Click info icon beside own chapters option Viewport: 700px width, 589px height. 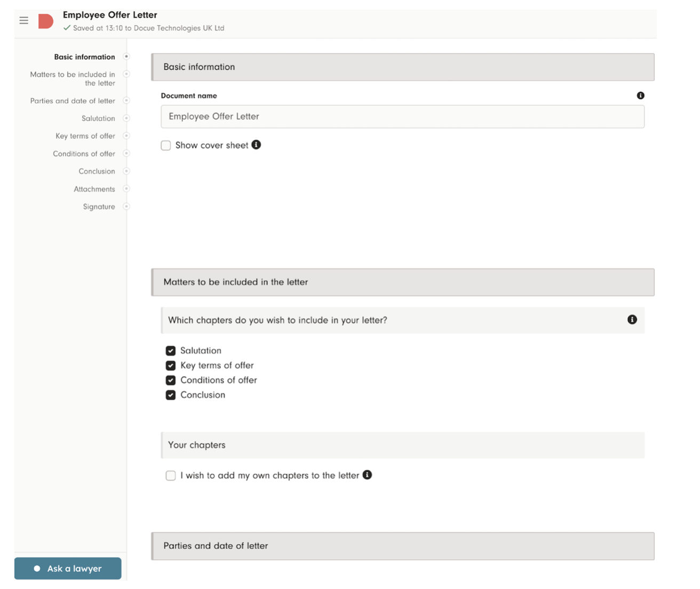coord(367,475)
